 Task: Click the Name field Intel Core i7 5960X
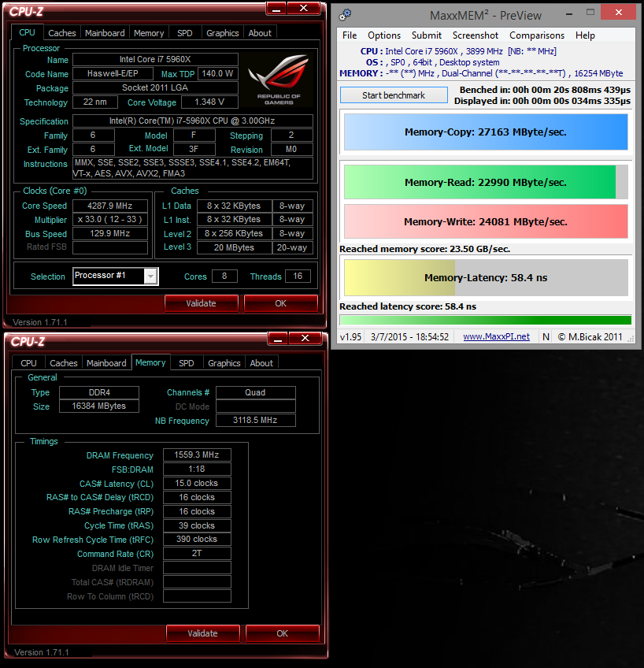(x=155, y=60)
